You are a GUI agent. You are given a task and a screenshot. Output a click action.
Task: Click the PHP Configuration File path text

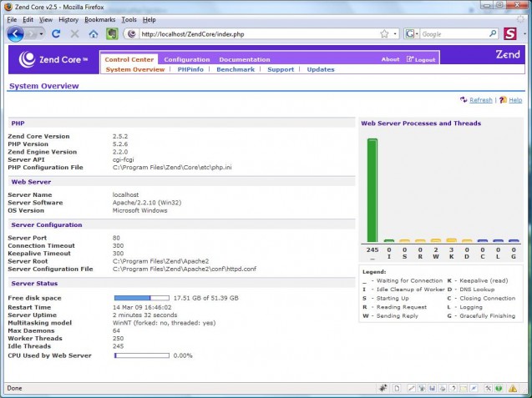pos(172,168)
